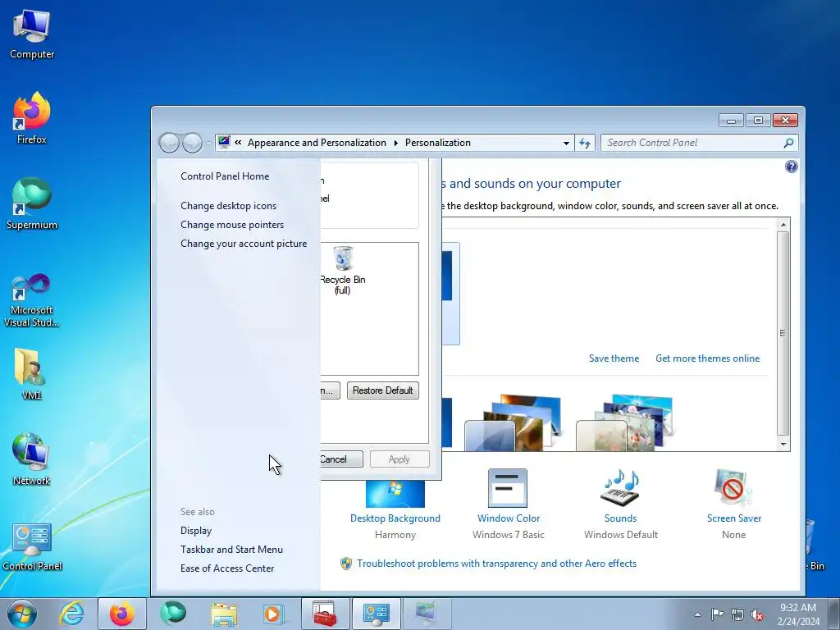Viewport: 840px width, 630px height.
Task: Open Change desktop icons link
Action: click(229, 206)
